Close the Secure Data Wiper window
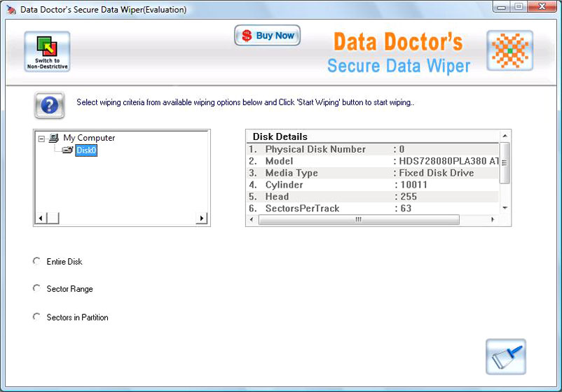The width and height of the screenshot is (562, 392). (x=542, y=7)
